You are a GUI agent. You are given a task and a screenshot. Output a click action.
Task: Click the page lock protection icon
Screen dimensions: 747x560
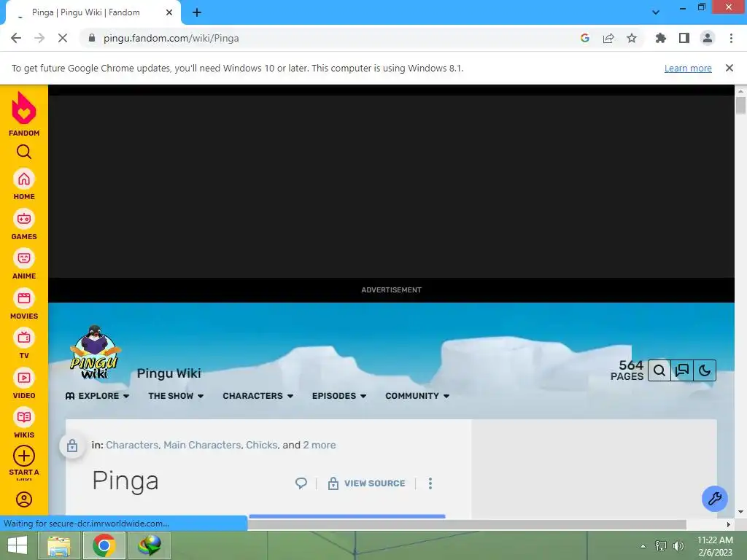tap(72, 446)
